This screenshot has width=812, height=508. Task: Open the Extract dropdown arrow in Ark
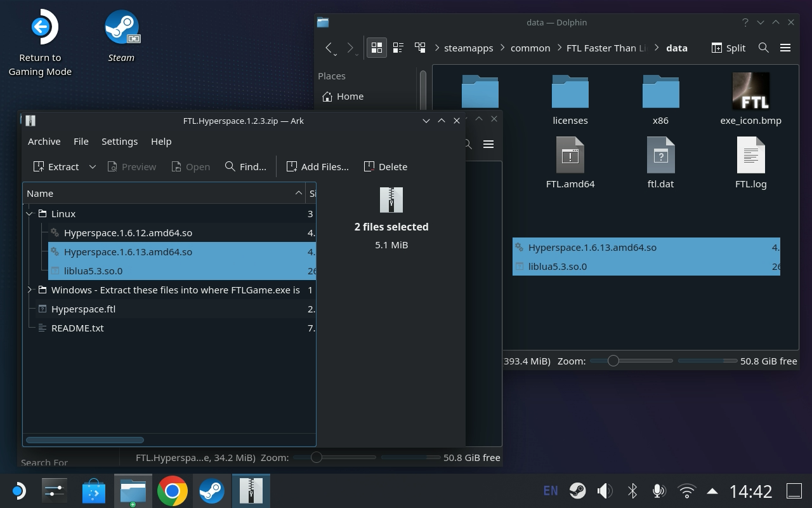tap(93, 166)
